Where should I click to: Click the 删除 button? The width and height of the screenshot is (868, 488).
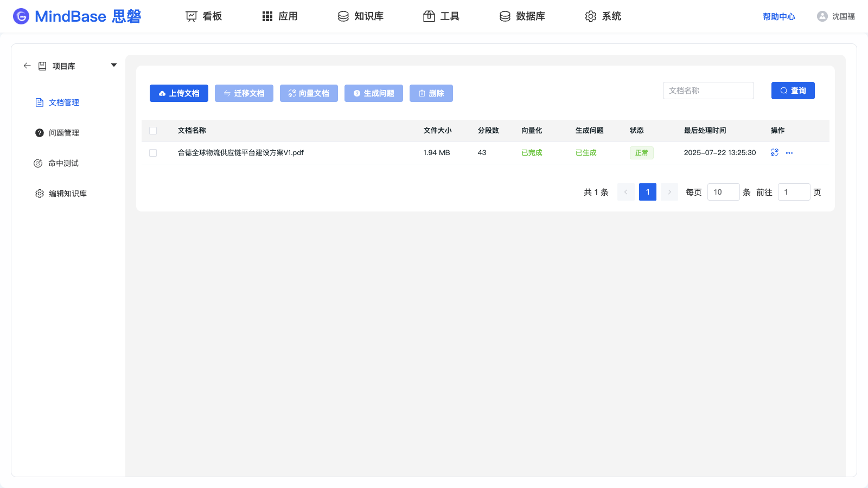431,93
